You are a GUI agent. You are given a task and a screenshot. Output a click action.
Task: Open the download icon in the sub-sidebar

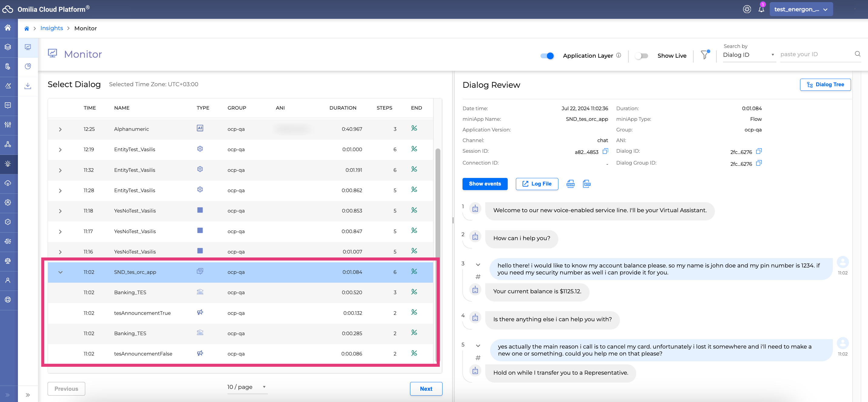click(x=28, y=86)
